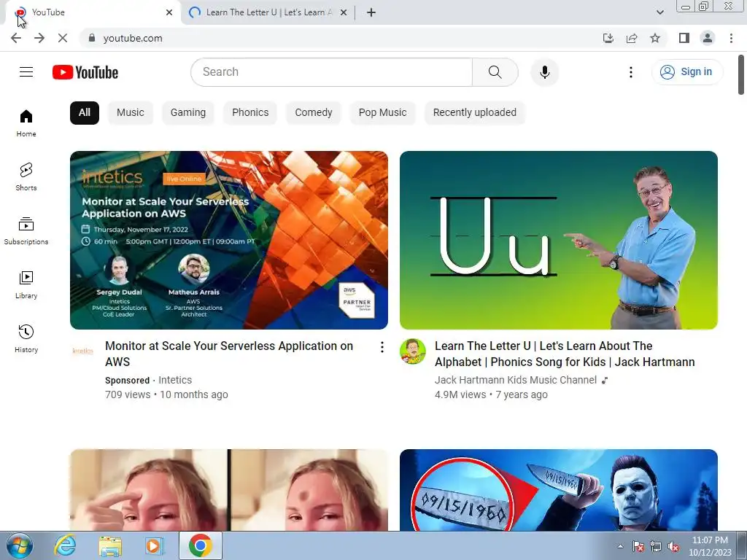Screen dimensions: 747x560
Task: Click the Chrome taskbar button
Action: (x=201, y=545)
